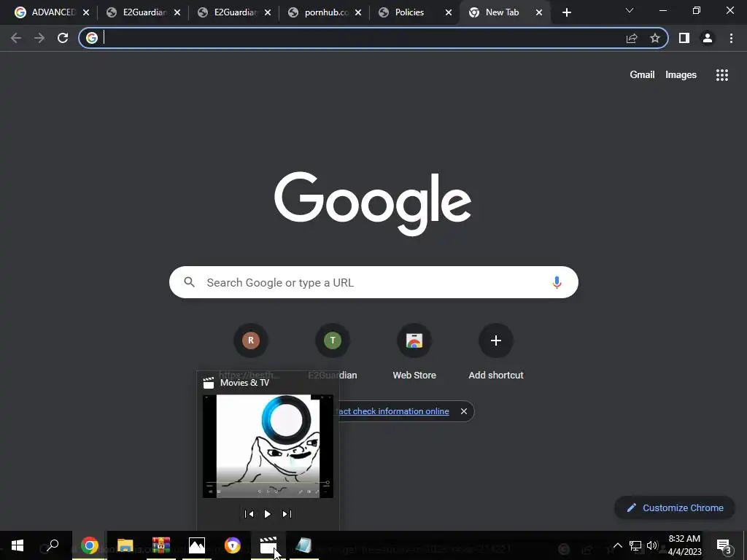Open network status tray icon

pyautogui.click(x=635, y=545)
